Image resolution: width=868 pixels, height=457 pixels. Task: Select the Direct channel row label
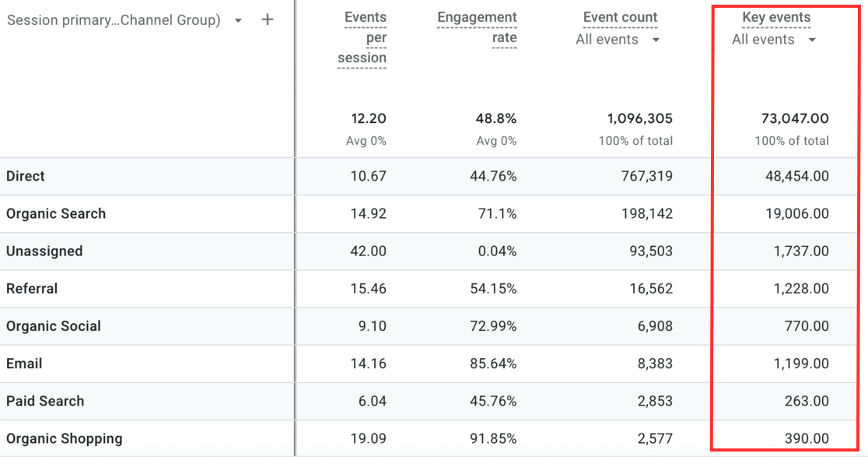tap(26, 176)
